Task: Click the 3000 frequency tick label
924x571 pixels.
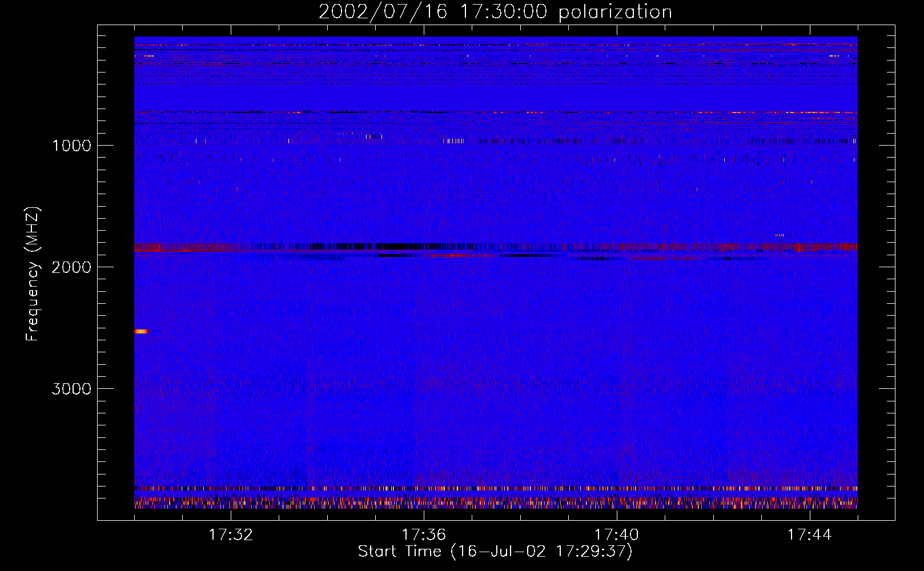Action: pyautogui.click(x=71, y=389)
